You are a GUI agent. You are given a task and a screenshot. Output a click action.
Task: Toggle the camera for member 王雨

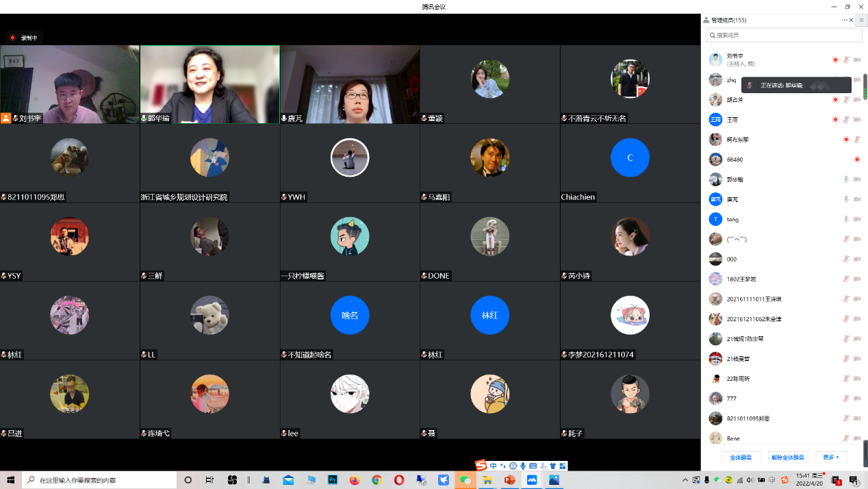(857, 120)
